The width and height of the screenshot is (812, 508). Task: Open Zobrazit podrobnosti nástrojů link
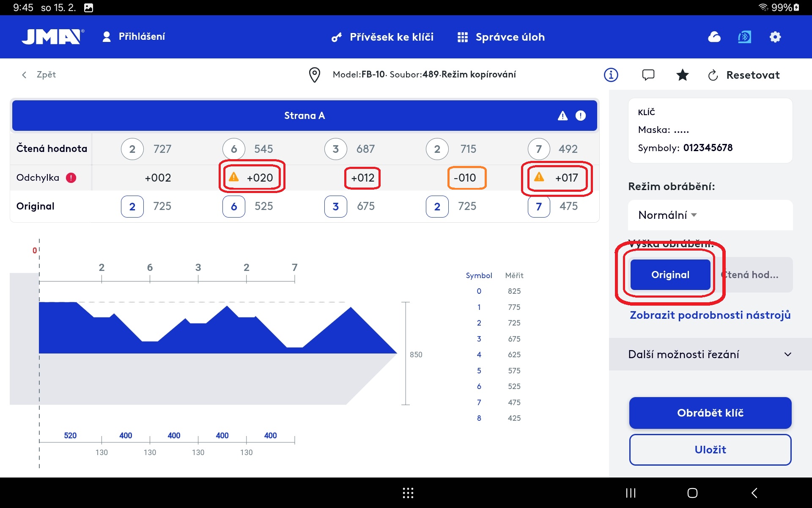pyautogui.click(x=710, y=315)
